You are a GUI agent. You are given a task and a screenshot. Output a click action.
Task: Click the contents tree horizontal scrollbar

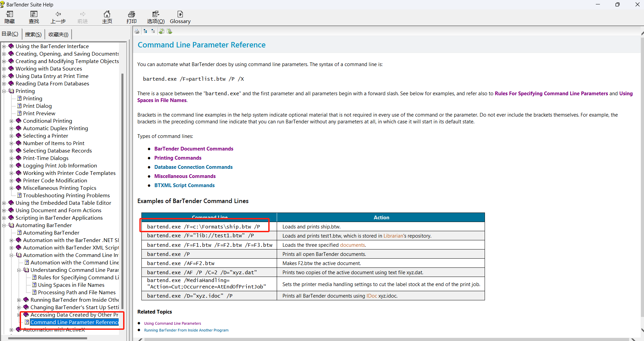pos(47,338)
